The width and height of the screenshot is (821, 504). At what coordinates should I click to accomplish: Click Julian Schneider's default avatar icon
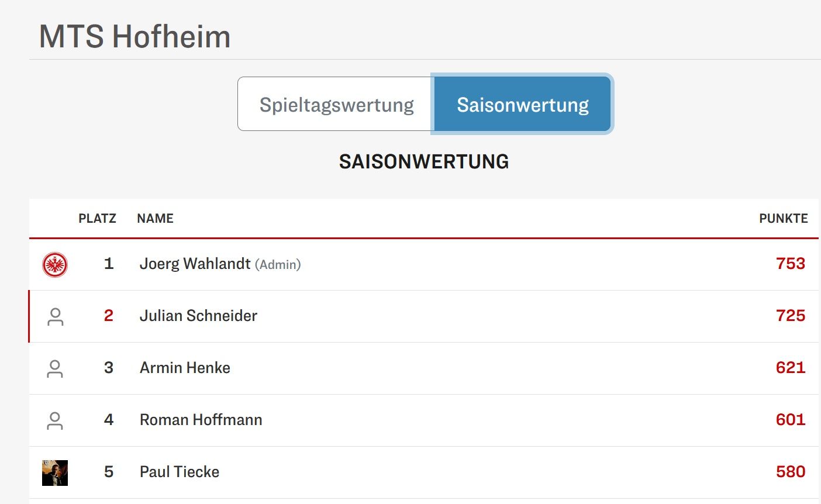point(55,317)
